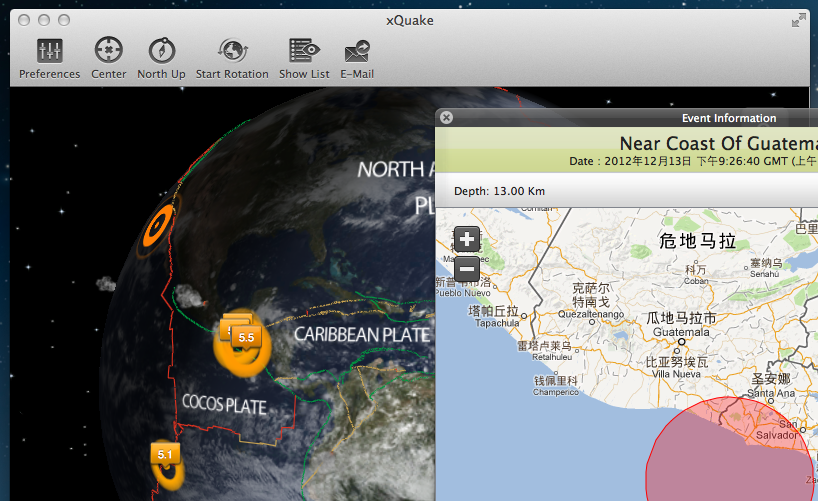Image resolution: width=818 pixels, height=501 pixels.
Task: Click the Santa Ana label on map
Action: [771, 393]
